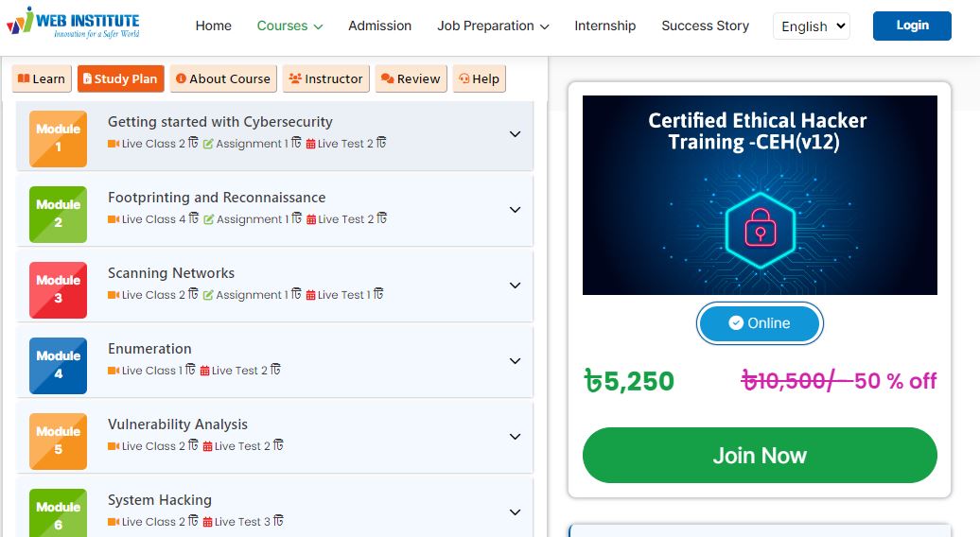Switch to the About Course tab
Screen dimensions: 980x537
click(223, 78)
